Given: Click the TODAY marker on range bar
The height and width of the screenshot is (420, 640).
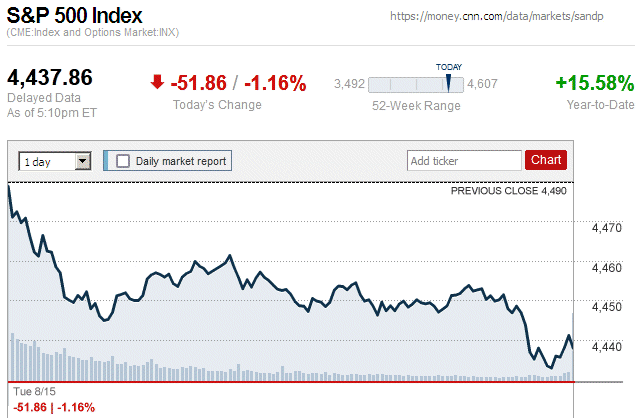Looking at the screenshot, I should 449,79.
